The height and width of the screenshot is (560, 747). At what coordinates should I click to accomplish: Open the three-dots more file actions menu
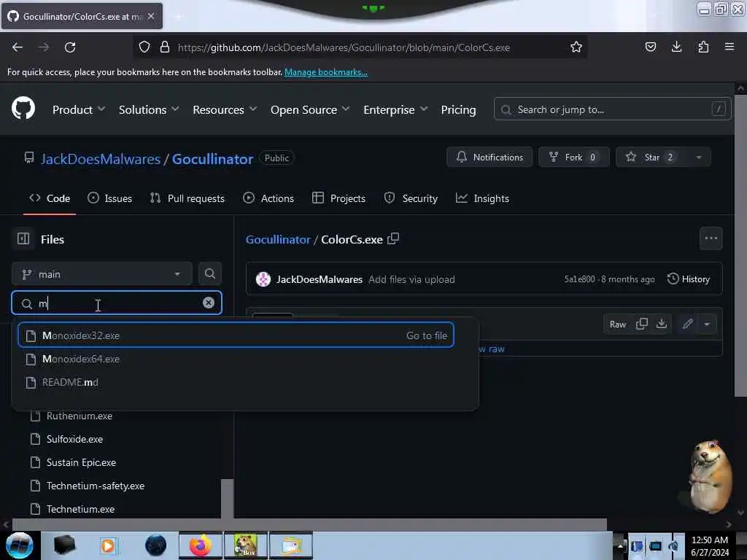click(711, 238)
